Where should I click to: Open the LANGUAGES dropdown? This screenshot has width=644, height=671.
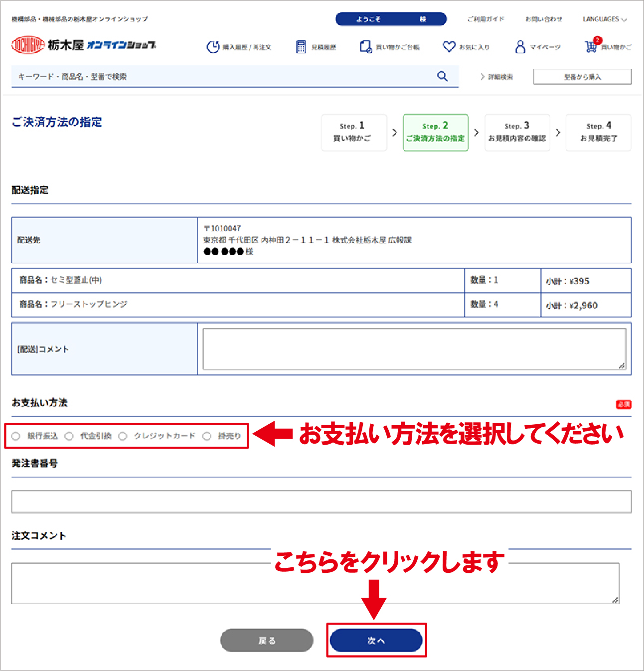tap(605, 19)
